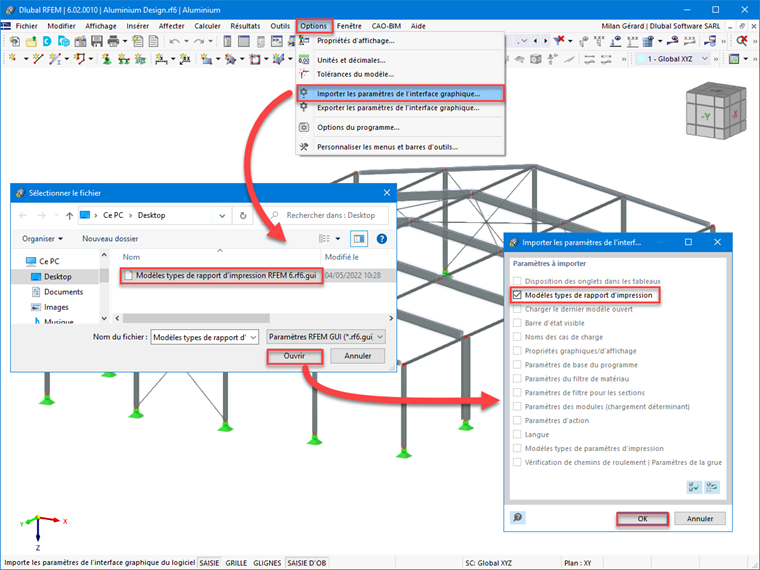Open the filter icon dropdown arrow
The image size is (760, 570).
(570, 41)
